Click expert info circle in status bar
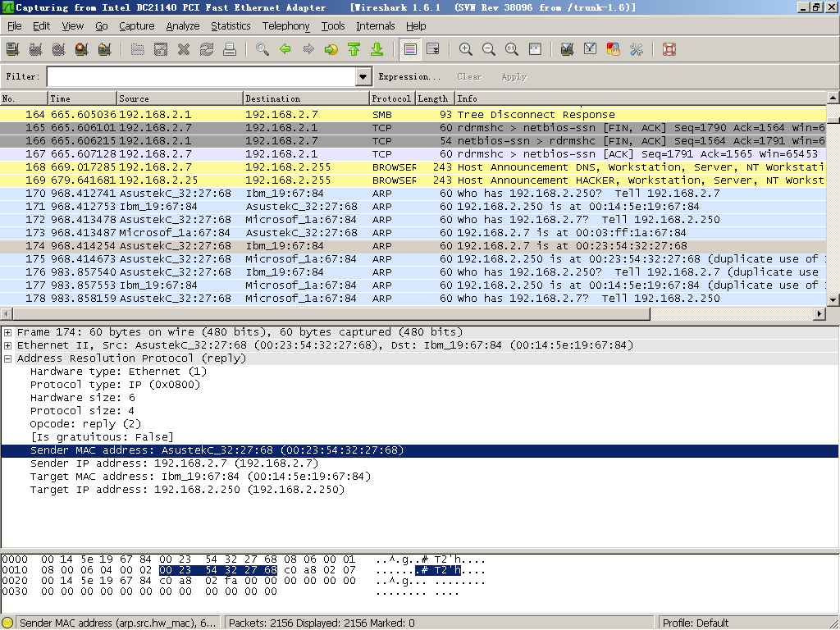Viewport: 840px width, 630px height. point(7,623)
